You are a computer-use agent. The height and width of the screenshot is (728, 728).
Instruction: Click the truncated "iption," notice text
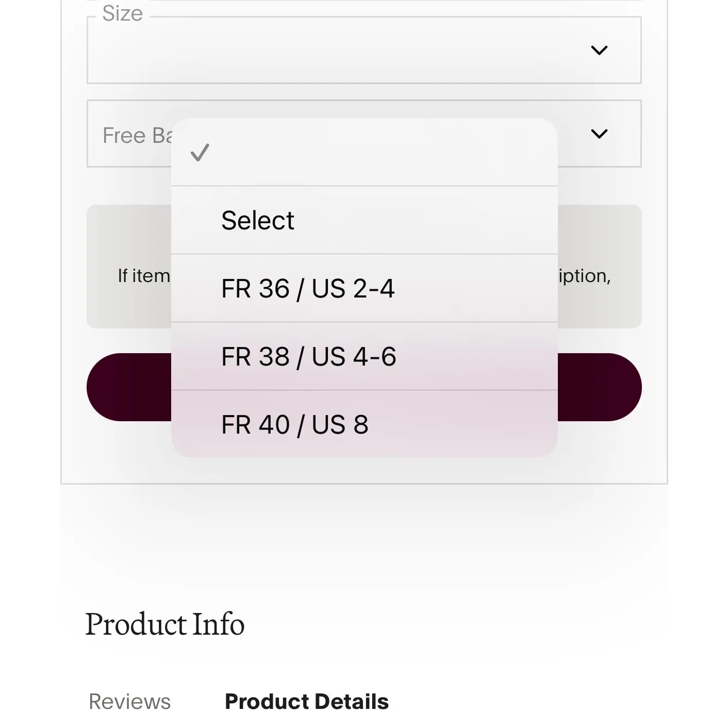click(x=585, y=276)
